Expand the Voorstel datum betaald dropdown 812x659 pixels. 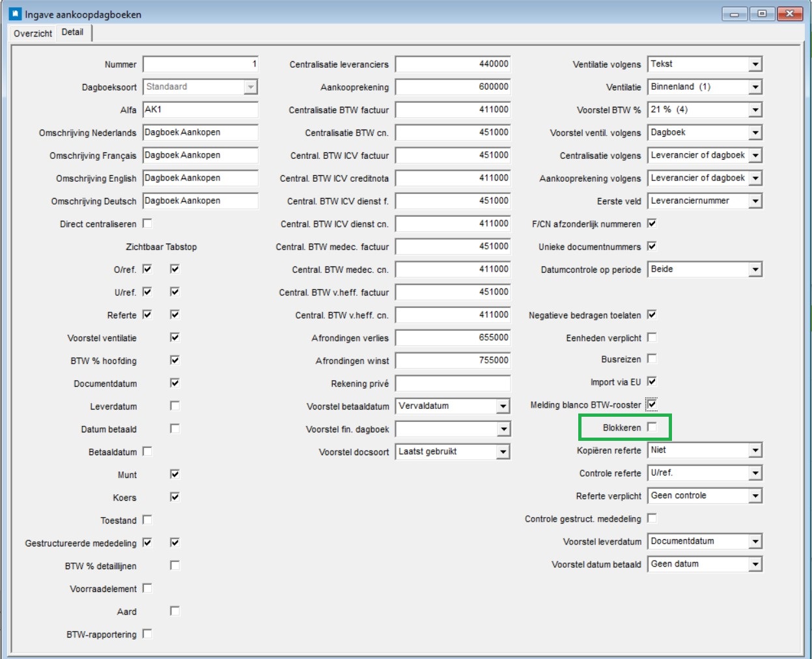[x=755, y=565]
